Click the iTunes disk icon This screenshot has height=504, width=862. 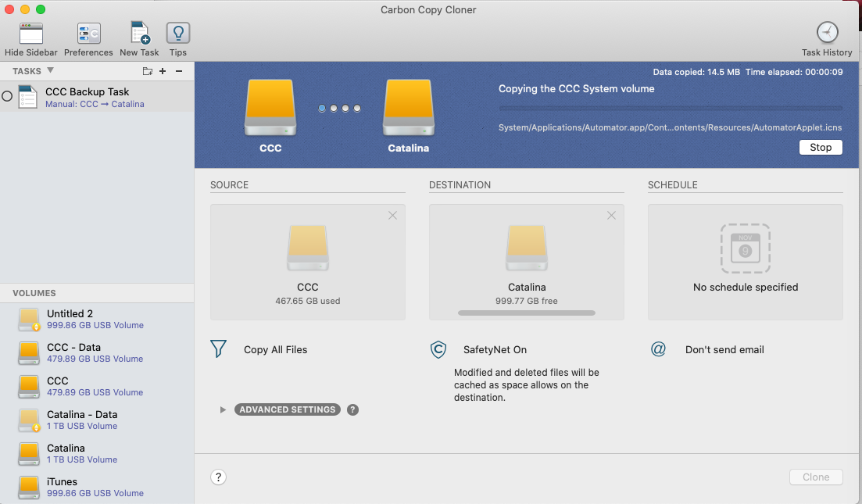pyautogui.click(x=29, y=487)
